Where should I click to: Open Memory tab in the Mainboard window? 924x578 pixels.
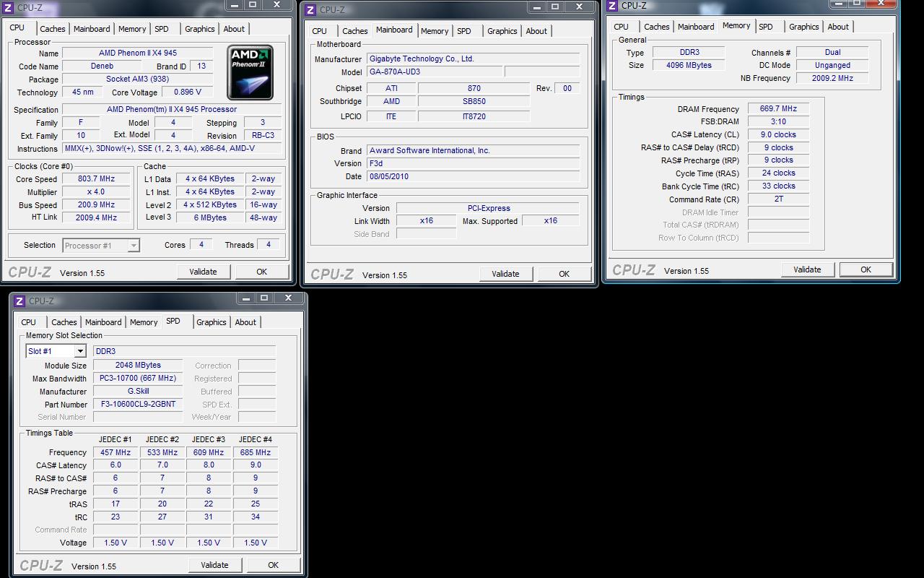point(435,31)
